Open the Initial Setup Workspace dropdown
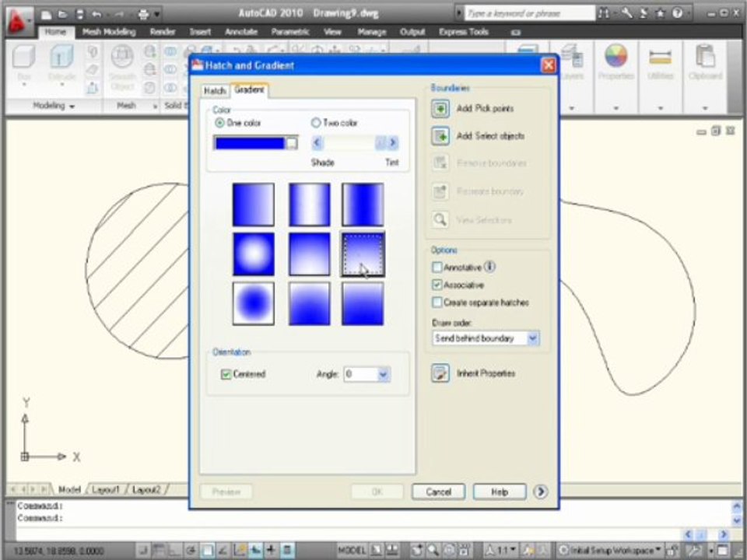Image resolution: width=747 pixels, height=560 pixels. point(610,551)
